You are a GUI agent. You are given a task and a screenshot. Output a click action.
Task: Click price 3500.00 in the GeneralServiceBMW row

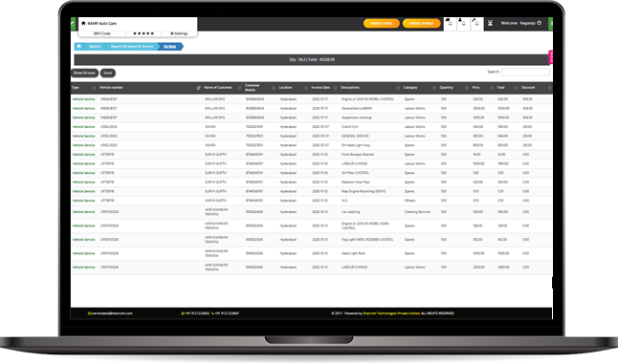478,108
